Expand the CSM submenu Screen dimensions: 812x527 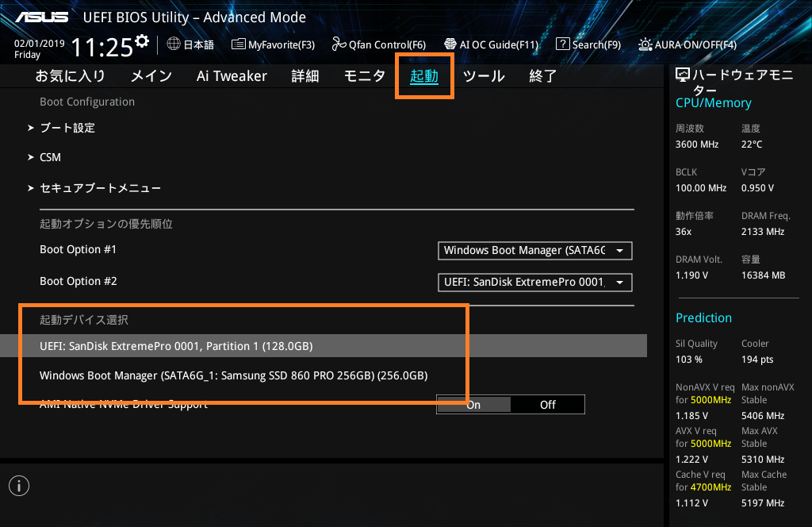pyautogui.click(x=50, y=157)
